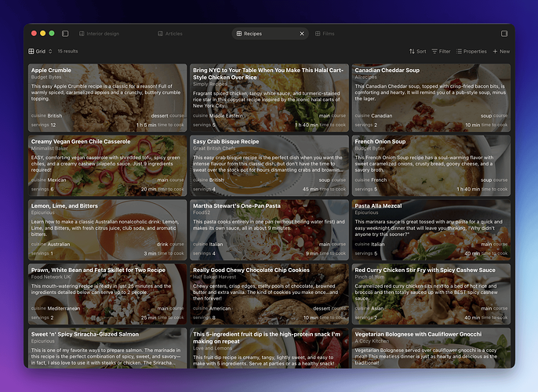
Task: Open the Easy Crab Bisque Recipe title
Action: coord(226,142)
